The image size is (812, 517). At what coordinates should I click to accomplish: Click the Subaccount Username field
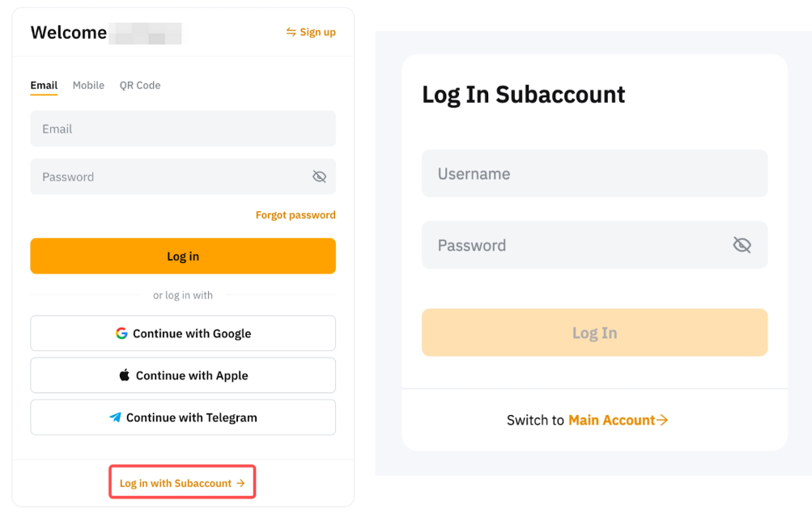click(x=594, y=173)
